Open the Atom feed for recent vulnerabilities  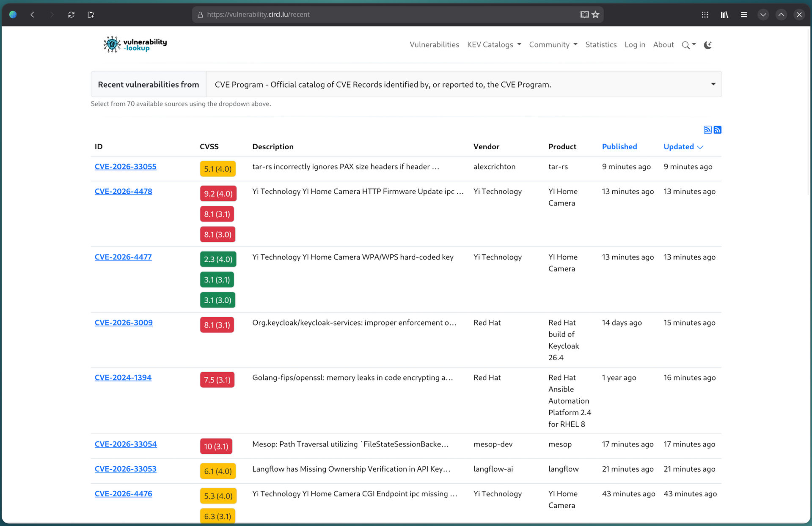tap(707, 130)
